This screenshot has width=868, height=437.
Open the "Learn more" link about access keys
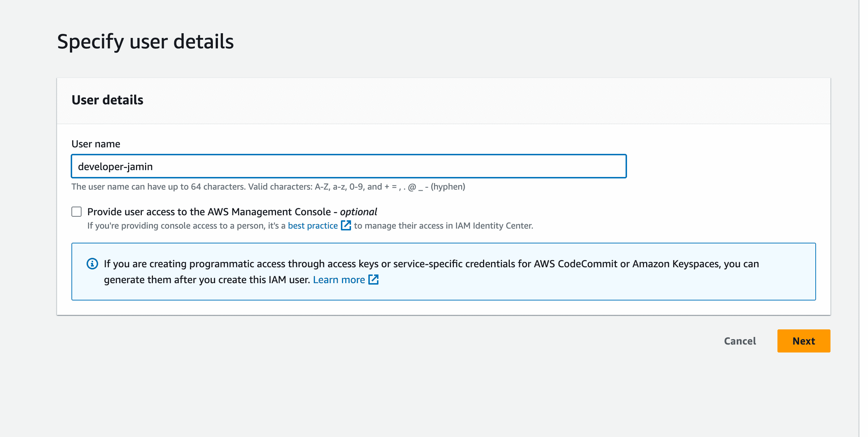[339, 279]
